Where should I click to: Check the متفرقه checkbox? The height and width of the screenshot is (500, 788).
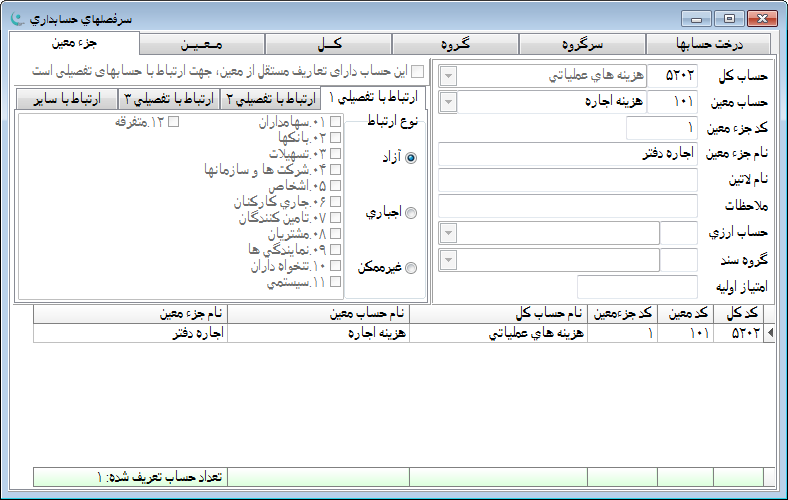tap(174, 122)
